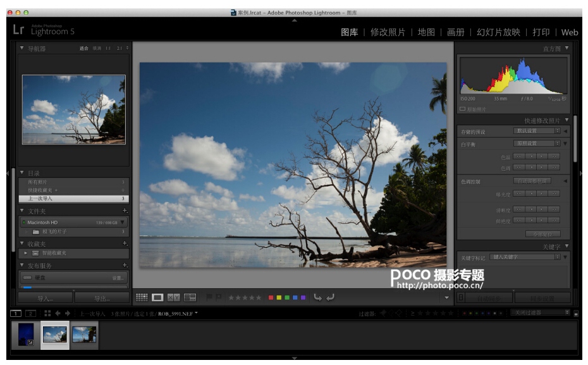Go back using filmstrip left arrow
588x365 pixels.
pos(58,313)
